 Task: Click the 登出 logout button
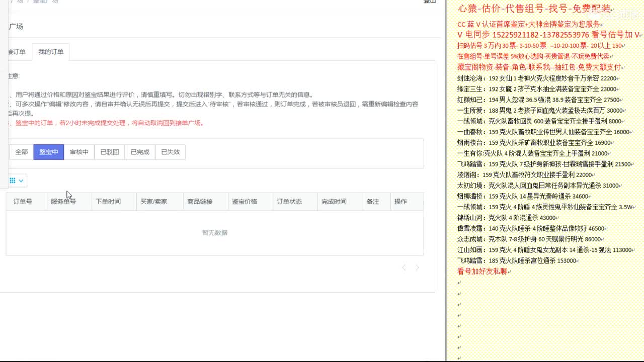coord(429,1)
